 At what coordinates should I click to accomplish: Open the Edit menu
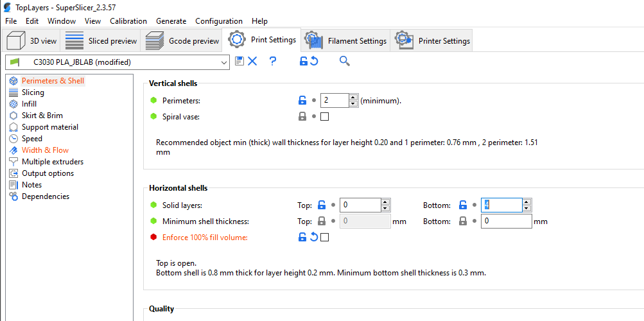click(x=32, y=21)
